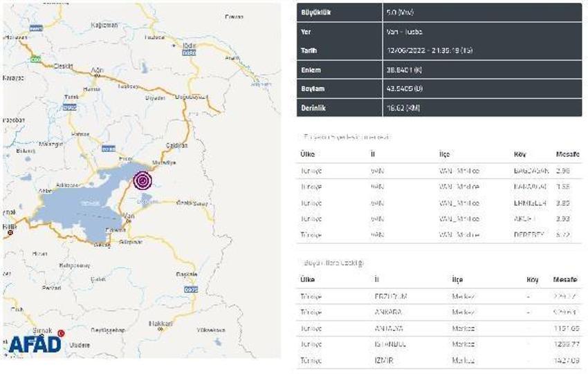Click the blue road shield above Erciş
The image size is (588, 374).
(109, 149)
